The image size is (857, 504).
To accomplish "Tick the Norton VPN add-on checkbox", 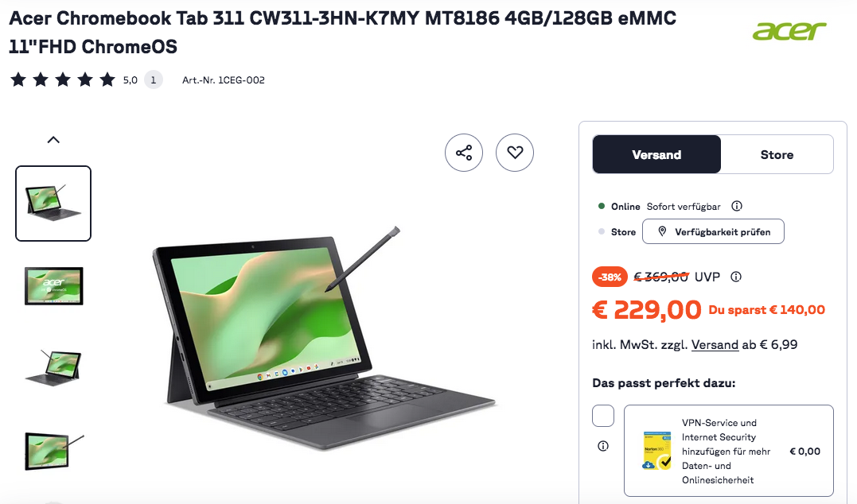I will point(603,416).
